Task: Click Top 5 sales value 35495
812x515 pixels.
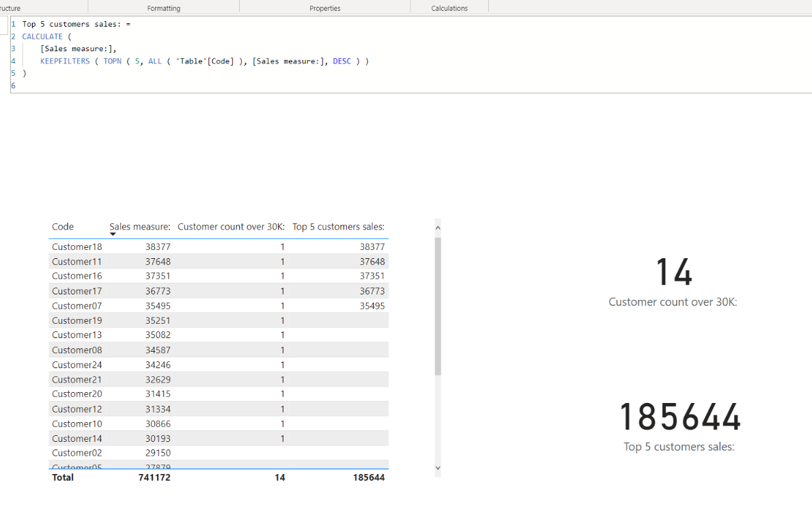Action: (372, 306)
